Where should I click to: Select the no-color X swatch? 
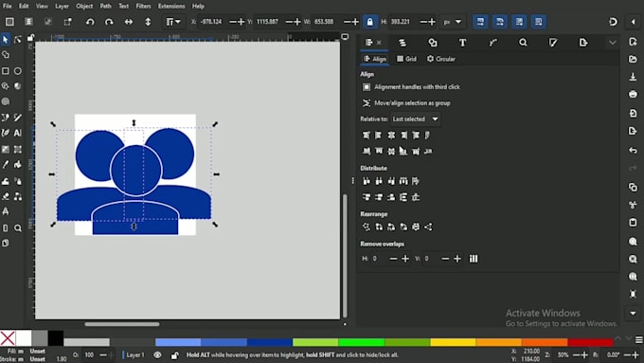coord(8,338)
